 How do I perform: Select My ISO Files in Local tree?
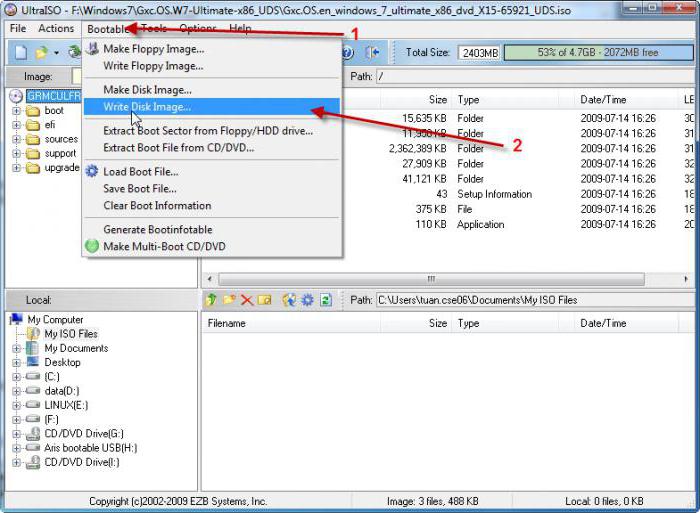[71, 334]
